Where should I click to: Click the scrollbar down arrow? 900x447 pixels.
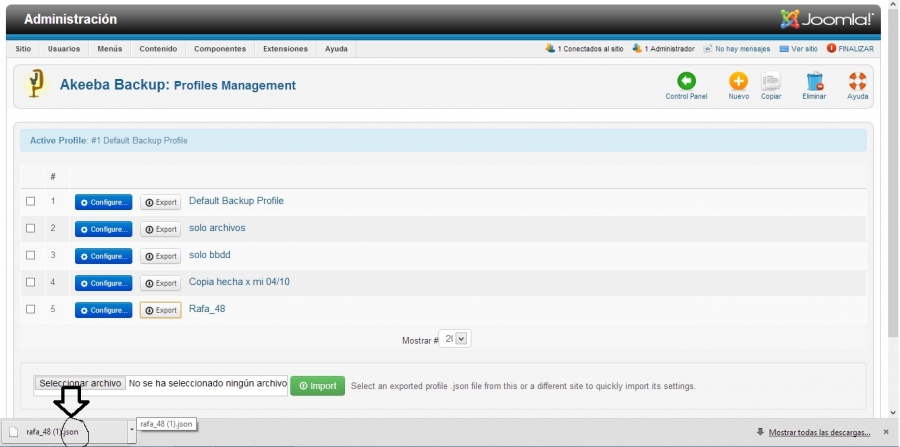point(893,412)
